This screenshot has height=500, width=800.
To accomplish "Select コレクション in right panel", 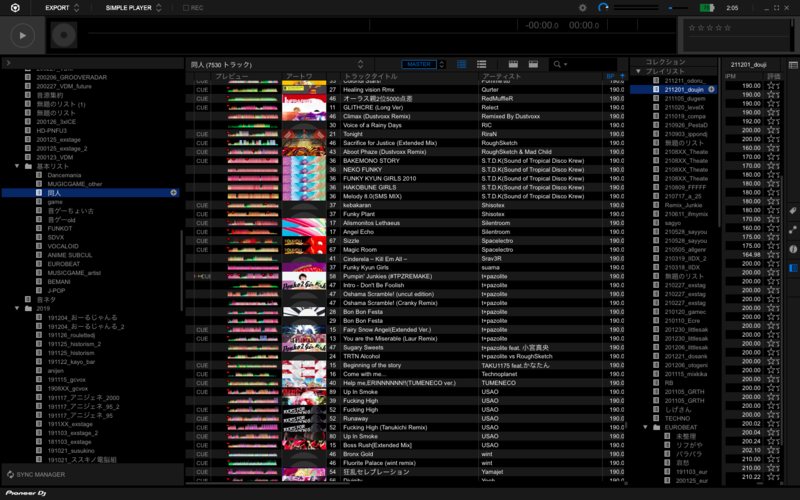I will tap(665, 62).
